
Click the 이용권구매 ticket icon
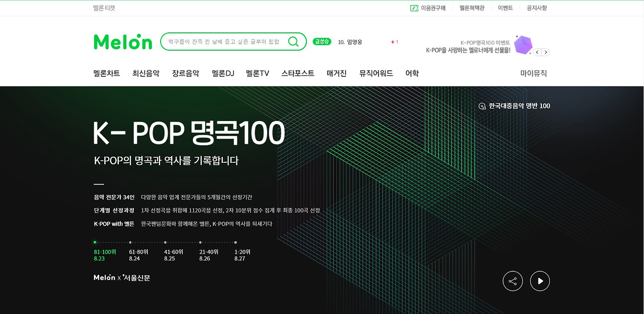click(414, 8)
